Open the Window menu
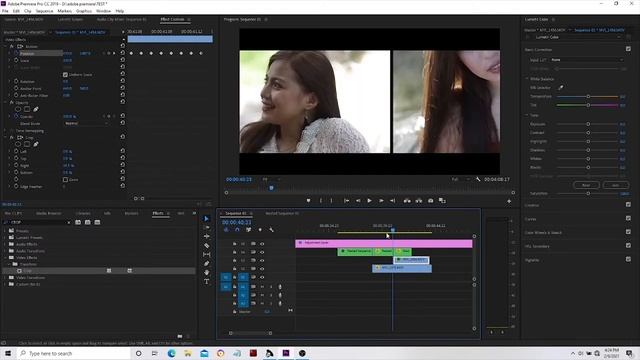 coord(103,11)
